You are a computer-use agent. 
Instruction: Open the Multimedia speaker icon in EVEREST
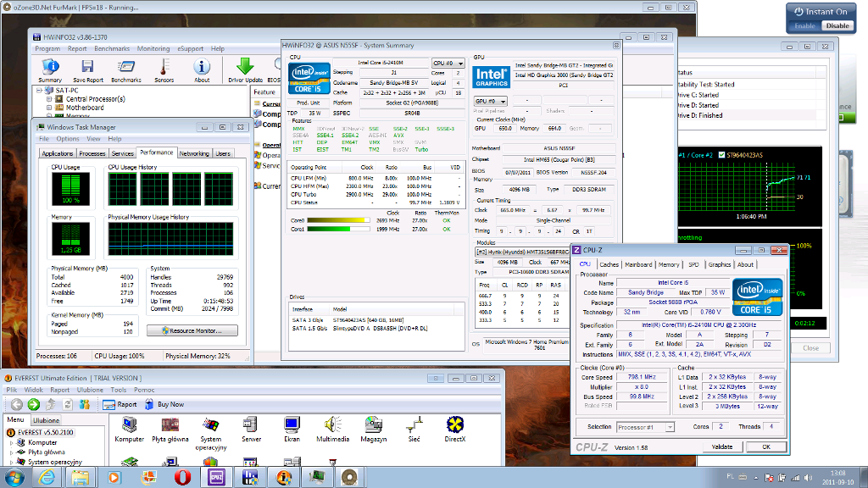(x=332, y=430)
